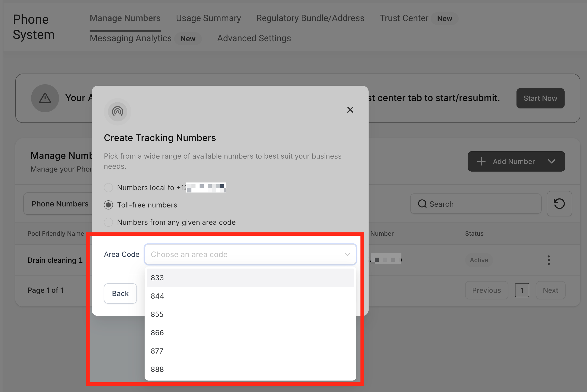This screenshot has width=587, height=392.
Task: Select the Toll-free numbers radio button
Action: [x=108, y=205]
